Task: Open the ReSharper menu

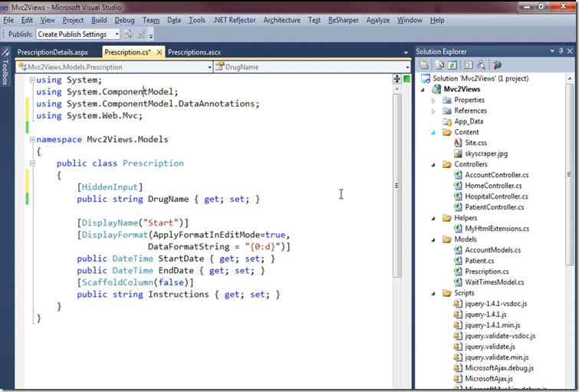Action: [344, 20]
